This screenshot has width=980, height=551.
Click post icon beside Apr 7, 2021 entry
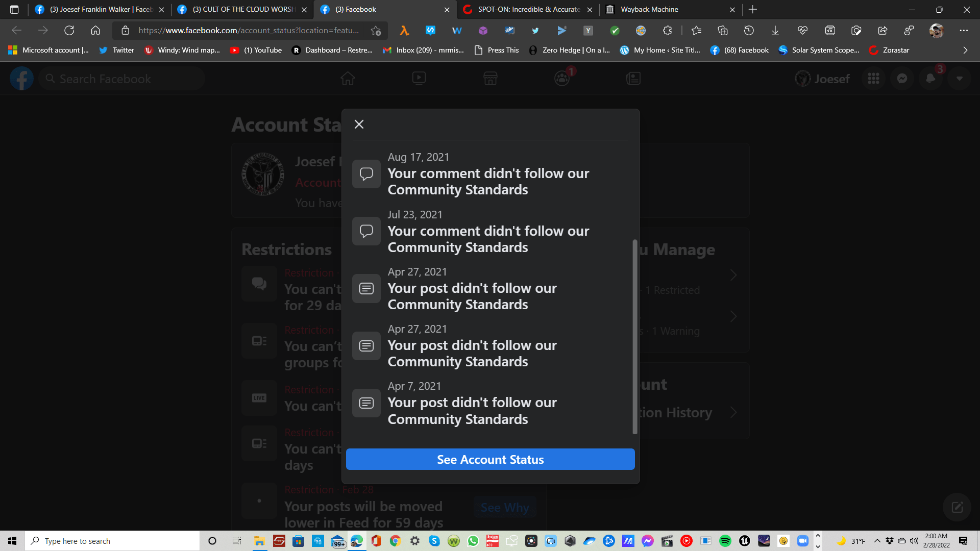tap(366, 403)
